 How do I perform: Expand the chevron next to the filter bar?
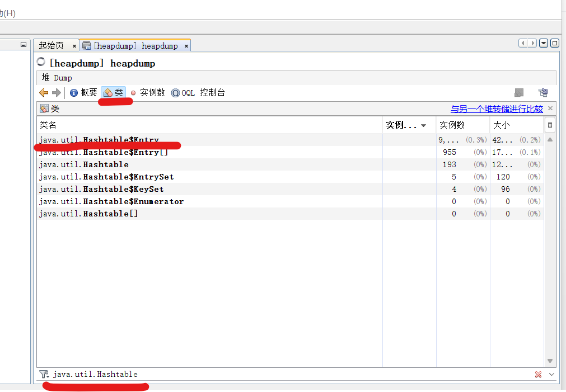550,374
